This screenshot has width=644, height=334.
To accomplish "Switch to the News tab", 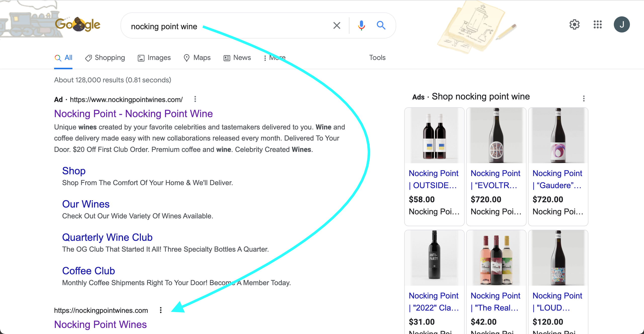I will (x=237, y=58).
